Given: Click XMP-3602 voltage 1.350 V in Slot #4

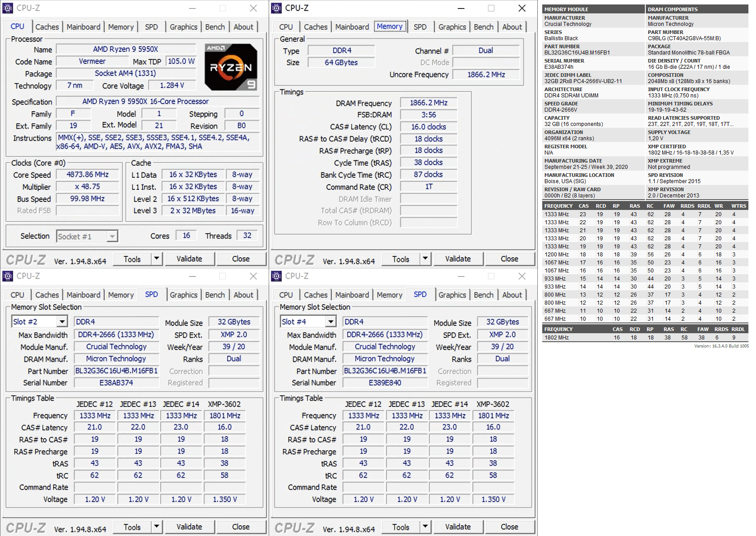Looking at the screenshot, I should pos(493,499).
